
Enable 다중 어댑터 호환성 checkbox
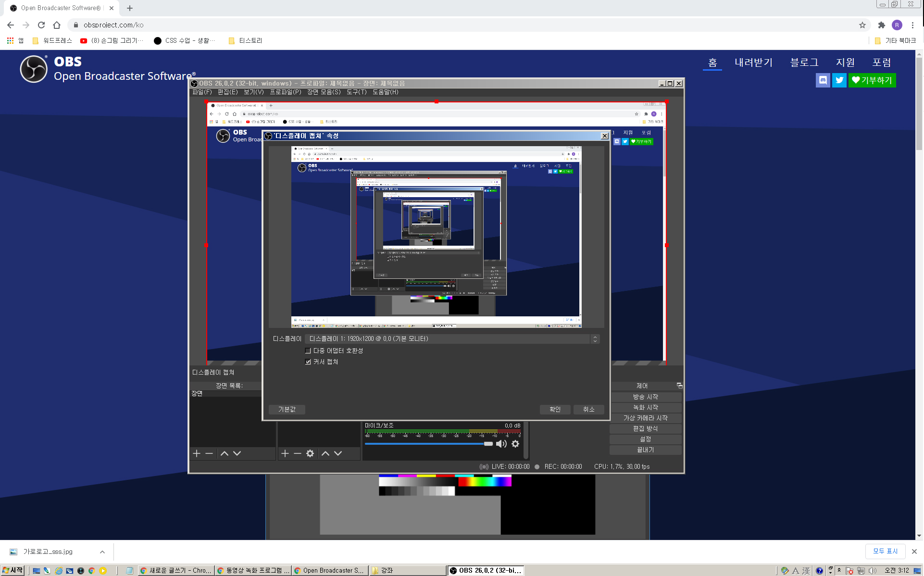(x=308, y=351)
